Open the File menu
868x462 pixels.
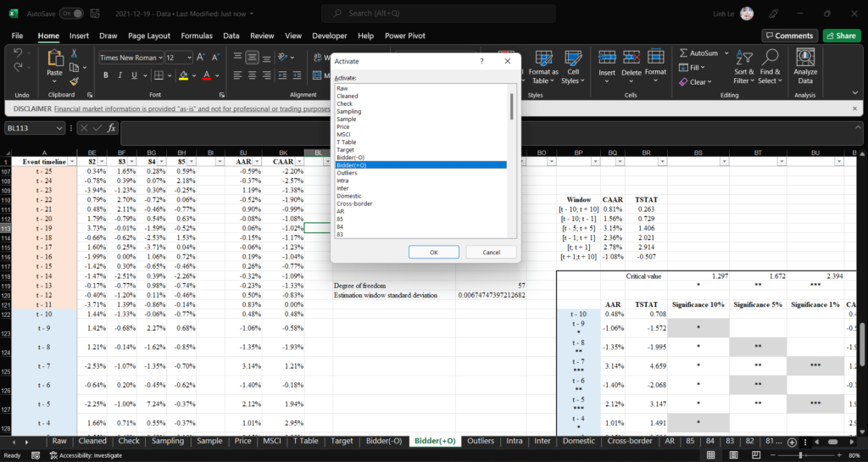click(x=17, y=36)
